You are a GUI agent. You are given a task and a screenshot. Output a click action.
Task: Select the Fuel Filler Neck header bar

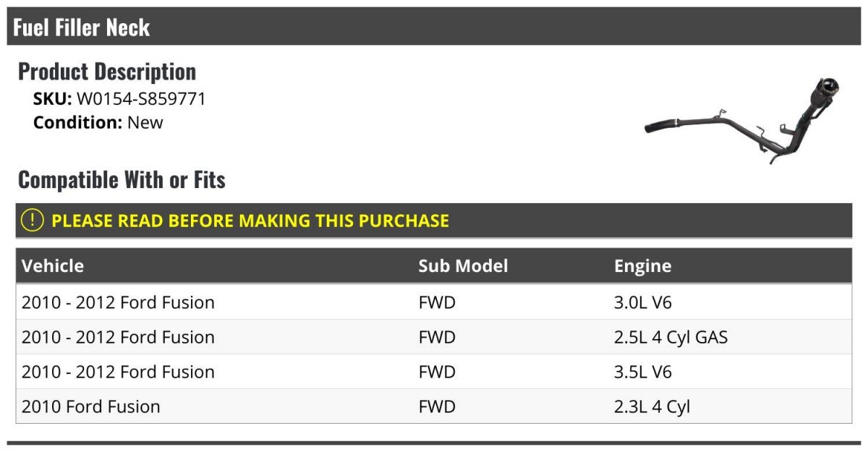pyautogui.click(x=434, y=27)
